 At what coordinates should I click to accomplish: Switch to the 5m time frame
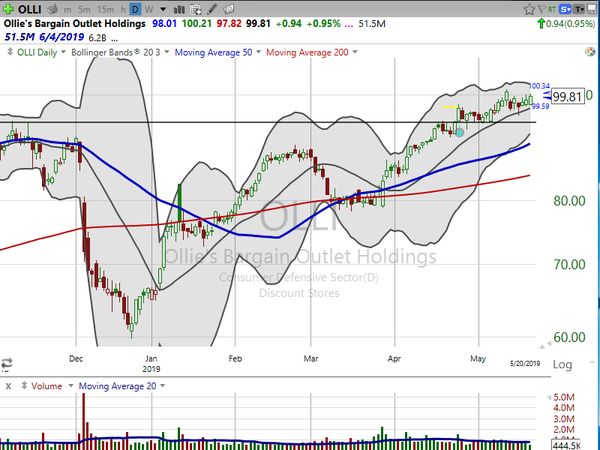pyautogui.click(x=84, y=10)
